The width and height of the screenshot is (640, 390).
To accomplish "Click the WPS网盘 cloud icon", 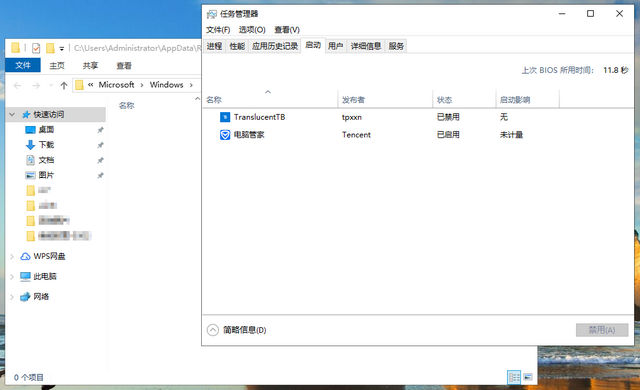I will [x=25, y=256].
